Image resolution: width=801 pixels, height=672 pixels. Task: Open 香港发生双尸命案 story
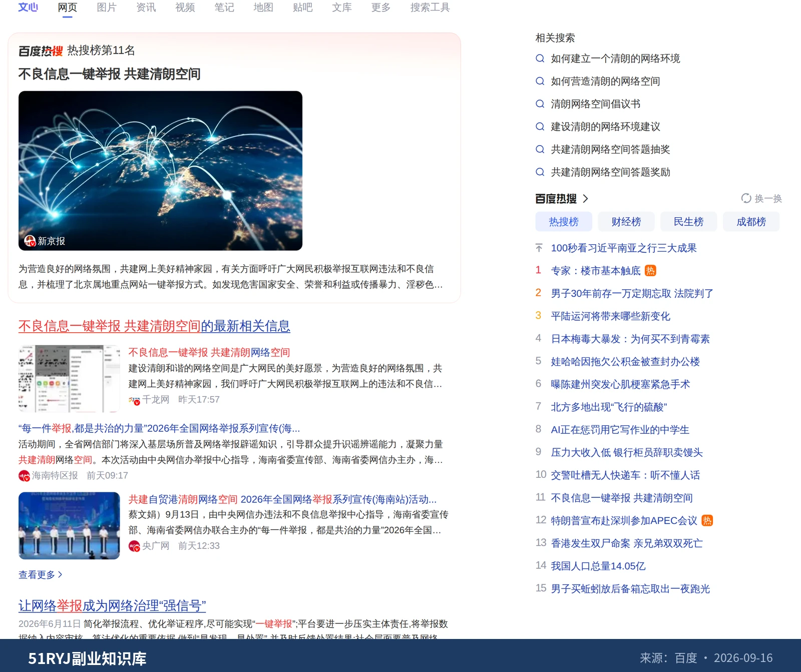tap(627, 543)
